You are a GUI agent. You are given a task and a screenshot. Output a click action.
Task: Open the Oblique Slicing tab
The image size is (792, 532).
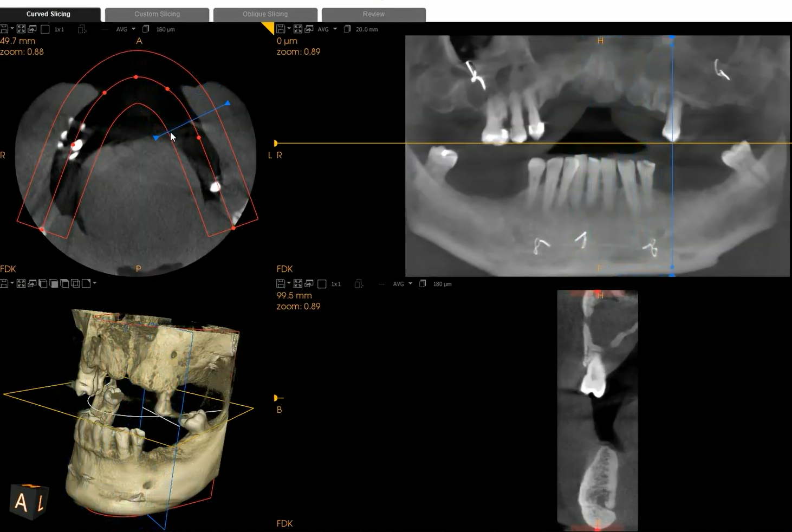(265, 14)
